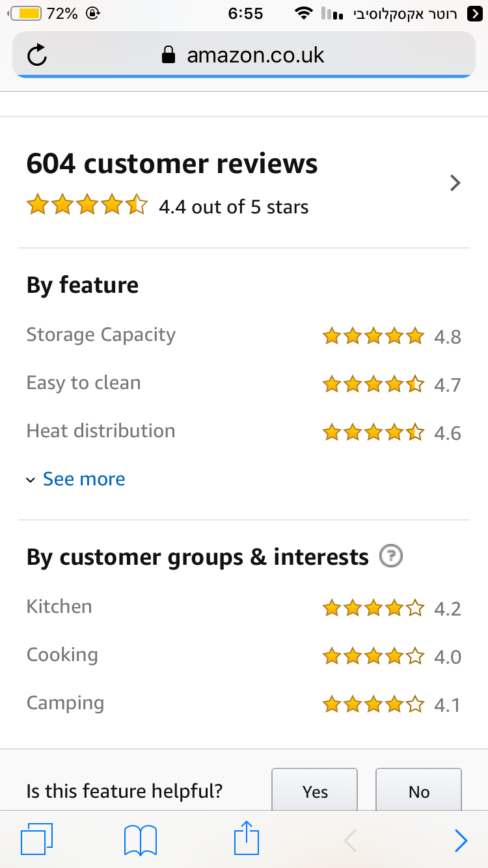Open the 604 customer reviews heading
Image resolution: width=488 pixels, height=868 pixels.
(x=172, y=164)
